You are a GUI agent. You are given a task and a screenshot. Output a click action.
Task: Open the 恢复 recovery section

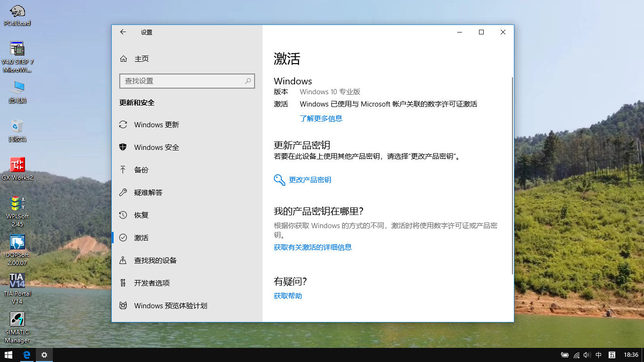click(x=141, y=215)
